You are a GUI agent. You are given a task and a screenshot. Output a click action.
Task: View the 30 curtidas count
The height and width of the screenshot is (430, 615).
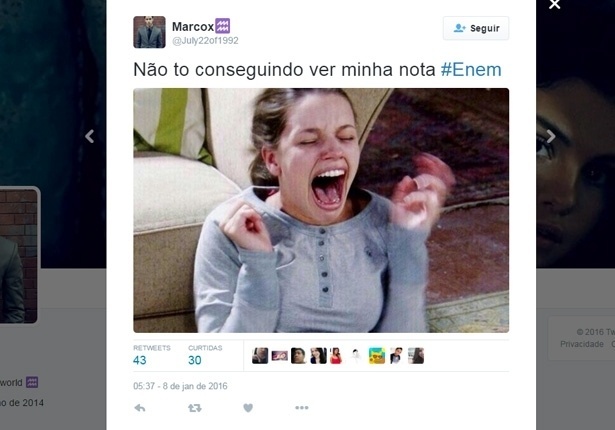click(x=195, y=360)
